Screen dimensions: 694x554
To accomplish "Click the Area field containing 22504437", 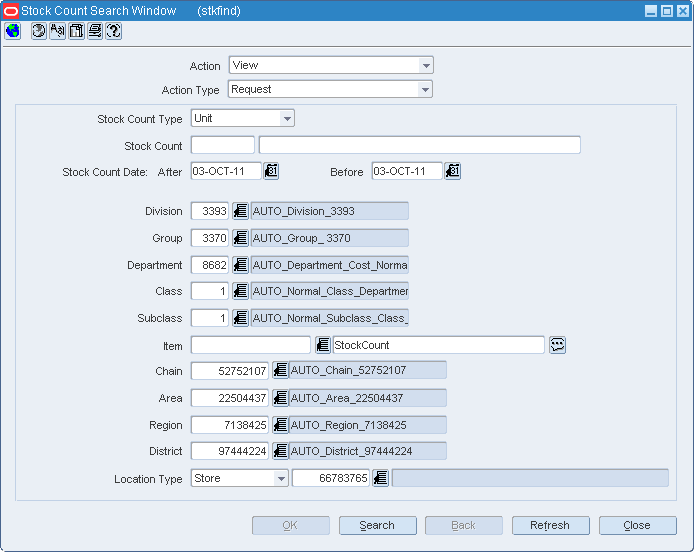I will click(x=230, y=398).
